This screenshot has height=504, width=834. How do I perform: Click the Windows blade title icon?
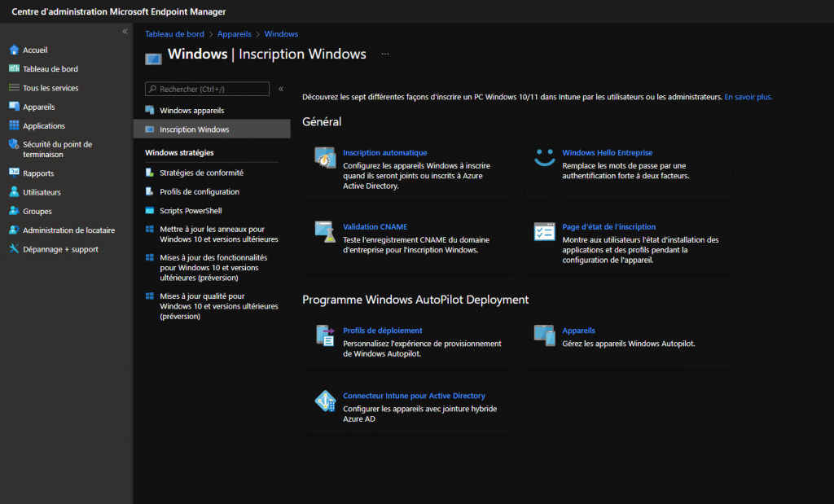153,59
